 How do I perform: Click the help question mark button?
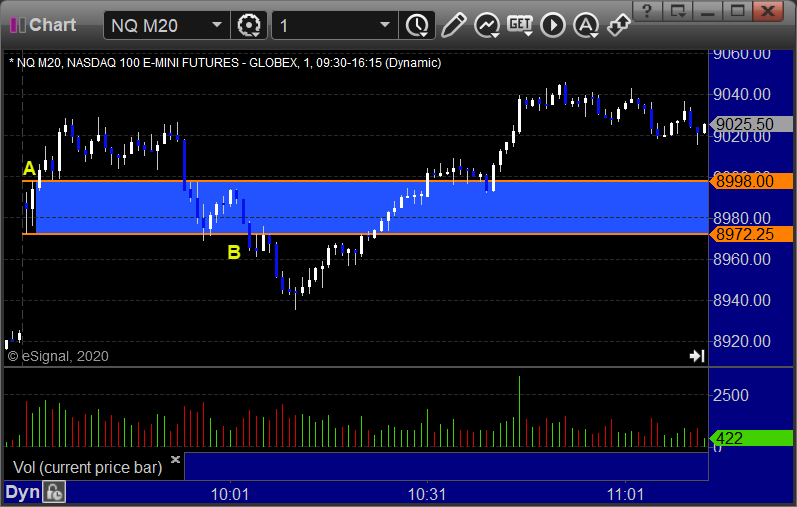tap(647, 11)
